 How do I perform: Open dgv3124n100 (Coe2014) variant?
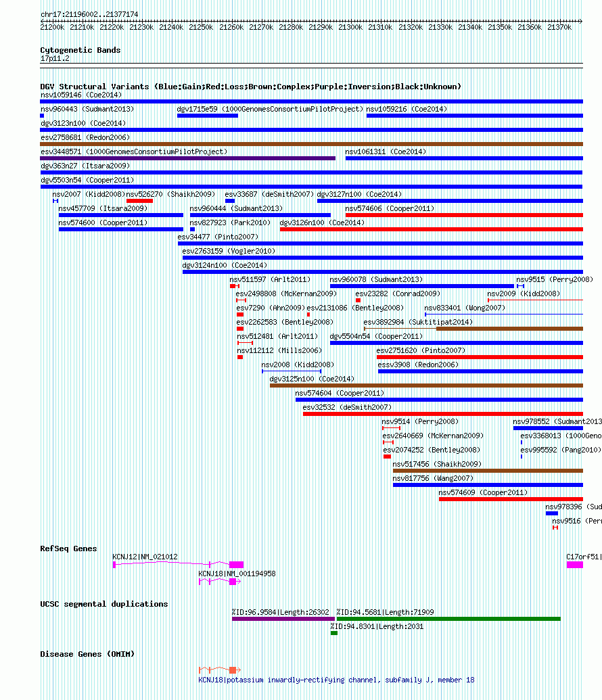(x=225, y=266)
